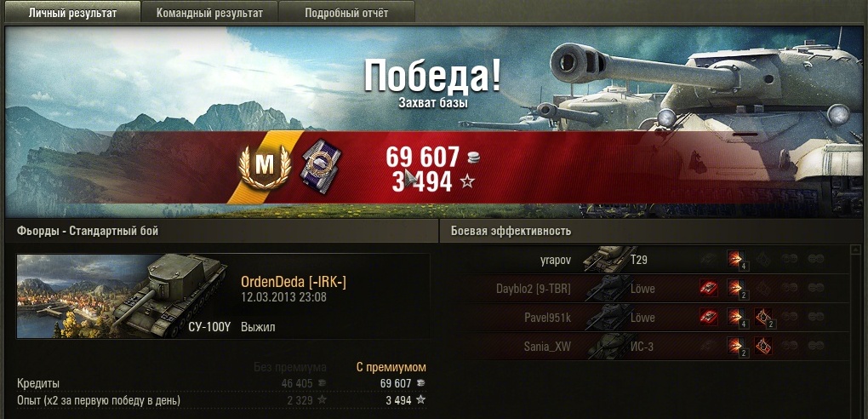Click the destroyed-tank icon for Dayblo2's Löwe
The image size is (868, 419).
click(709, 288)
